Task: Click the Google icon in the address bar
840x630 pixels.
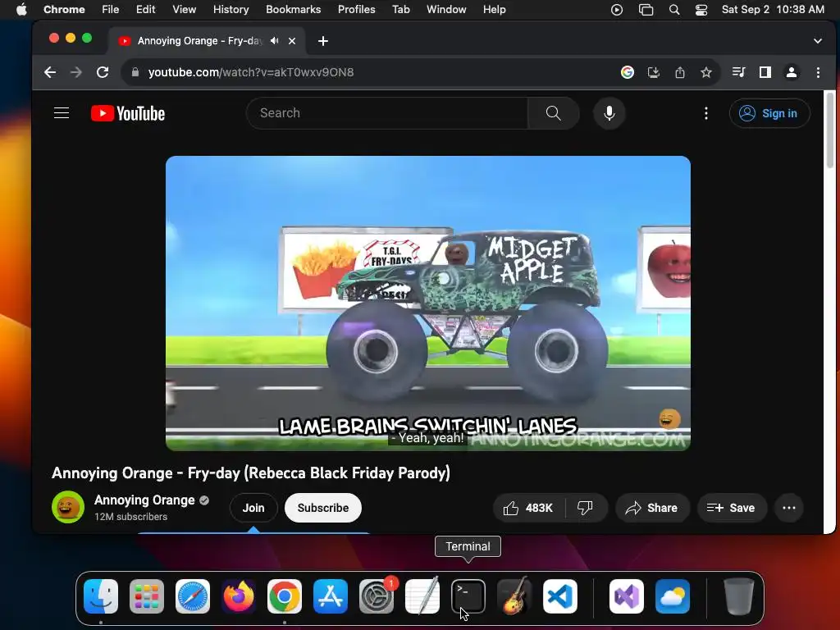Action: tap(628, 72)
